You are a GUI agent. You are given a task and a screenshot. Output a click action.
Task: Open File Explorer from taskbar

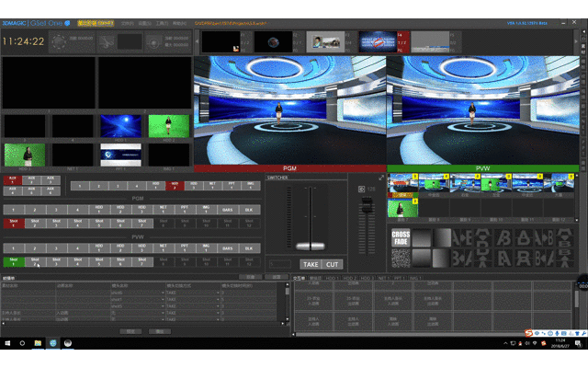(x=38, y=343)
